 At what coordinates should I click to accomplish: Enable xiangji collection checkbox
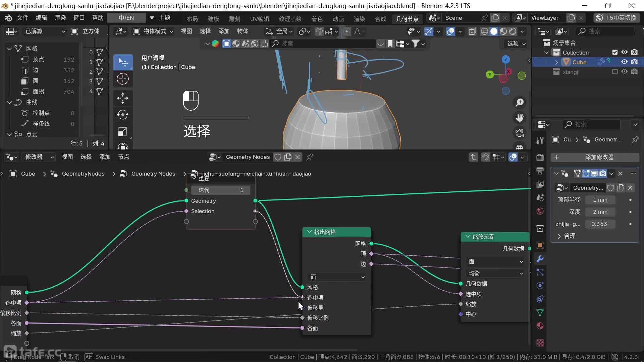(x=615, y=72)
